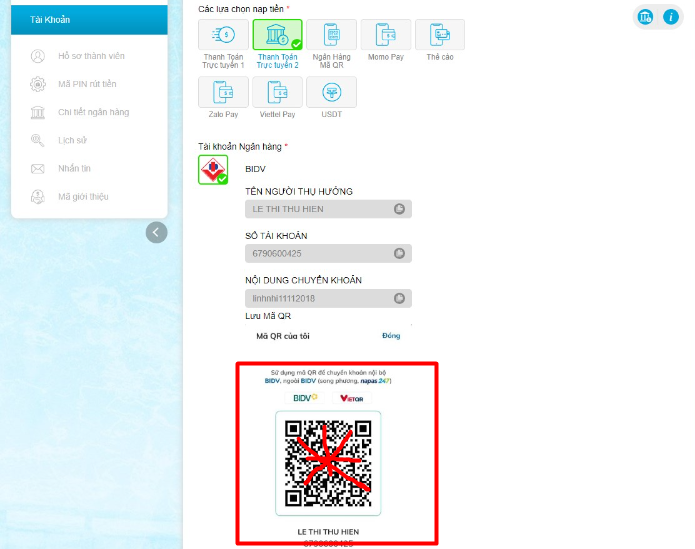Click LE THI THU HIEN text under QR code
The height and width of the screenshot is (549, 695).
coord(328,531)
